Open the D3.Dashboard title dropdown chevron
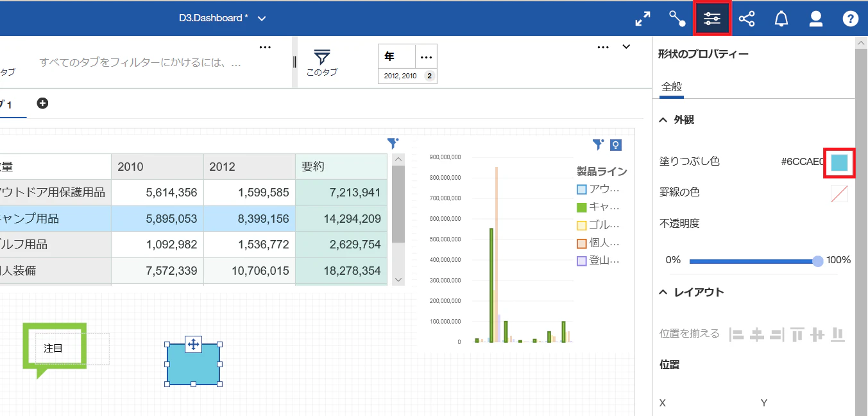 (x=262, y=19)
